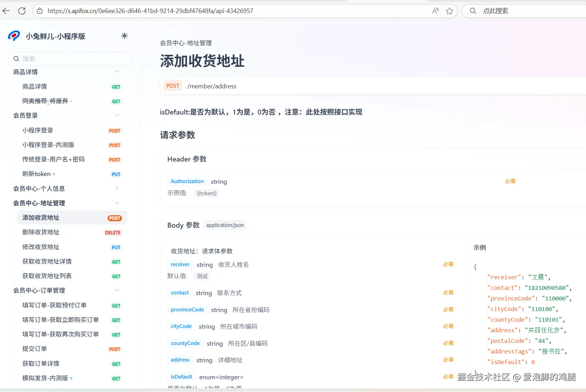Screen dimensions: 586x392
Task: Click the 会员中心-地址管理 breadcrumb above title
Action: pyautogui.click(x=186, y=43)
